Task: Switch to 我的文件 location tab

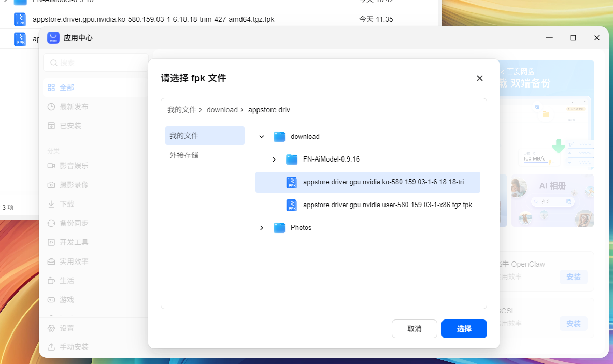Action: pos(205,136)
